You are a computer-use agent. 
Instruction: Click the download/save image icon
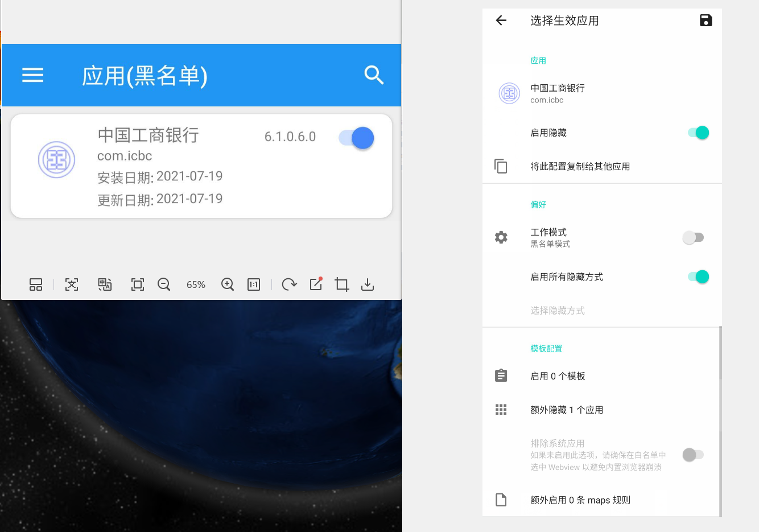(x=368, y=284)
